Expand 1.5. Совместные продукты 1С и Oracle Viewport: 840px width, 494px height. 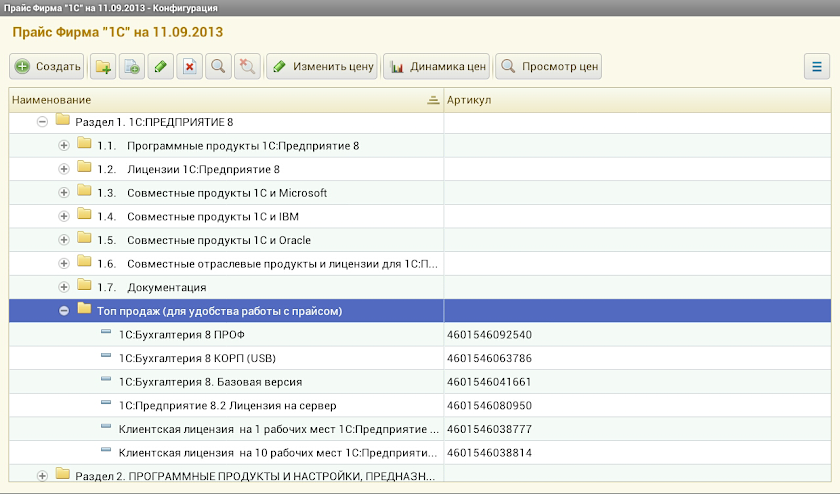[x=64, y=240]
